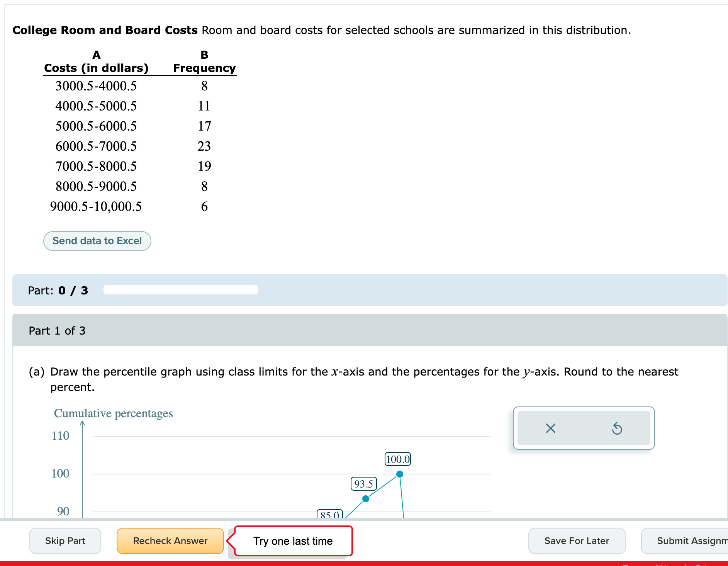Image resolution: width=728 pixels, height=566 pixels.
Task: Click the 93.5 value label on graph
Action: (364, 484)
